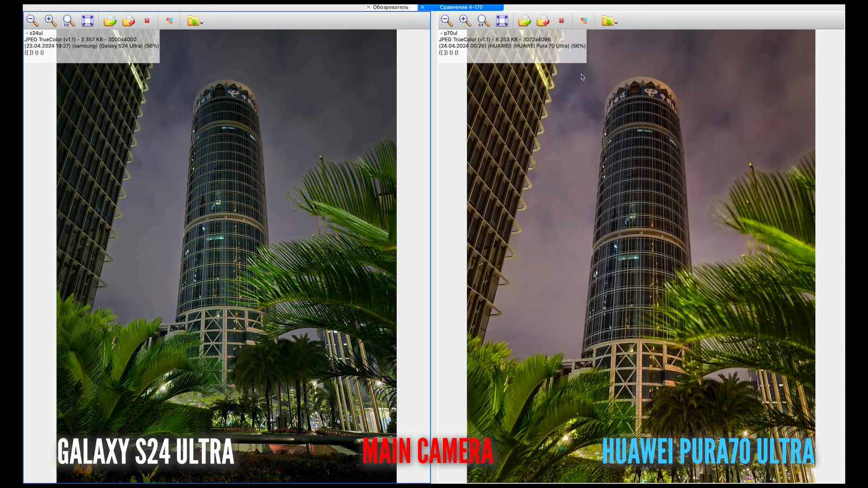Zoom out in the right Pura 70 pane
The image size is (868, 488).
click(x=446, y=21)
